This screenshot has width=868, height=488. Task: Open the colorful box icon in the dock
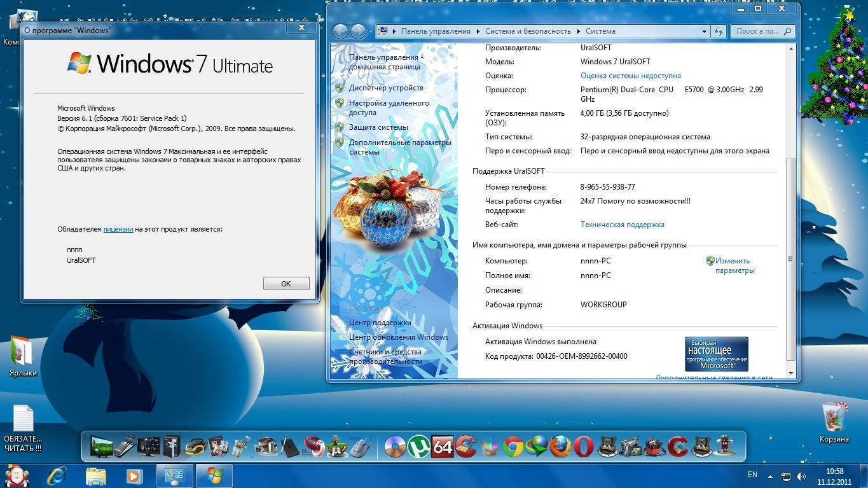[x=488, y=447]
